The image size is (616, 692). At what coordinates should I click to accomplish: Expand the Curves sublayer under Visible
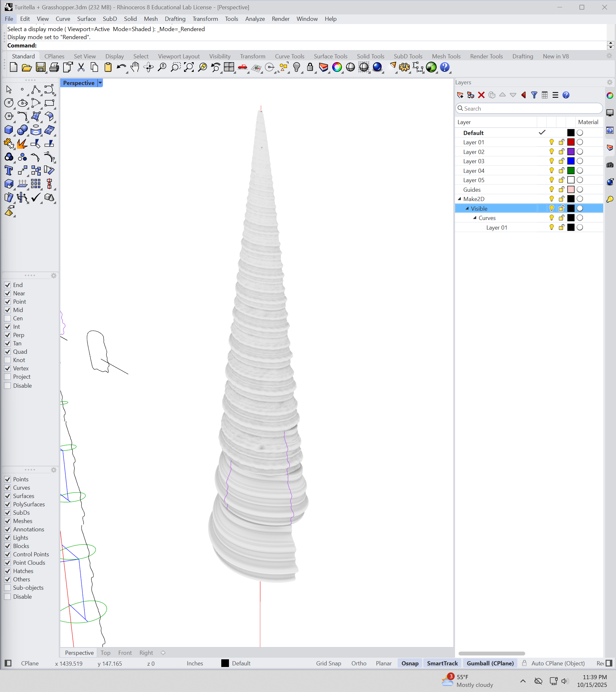[x=475, y=218]
